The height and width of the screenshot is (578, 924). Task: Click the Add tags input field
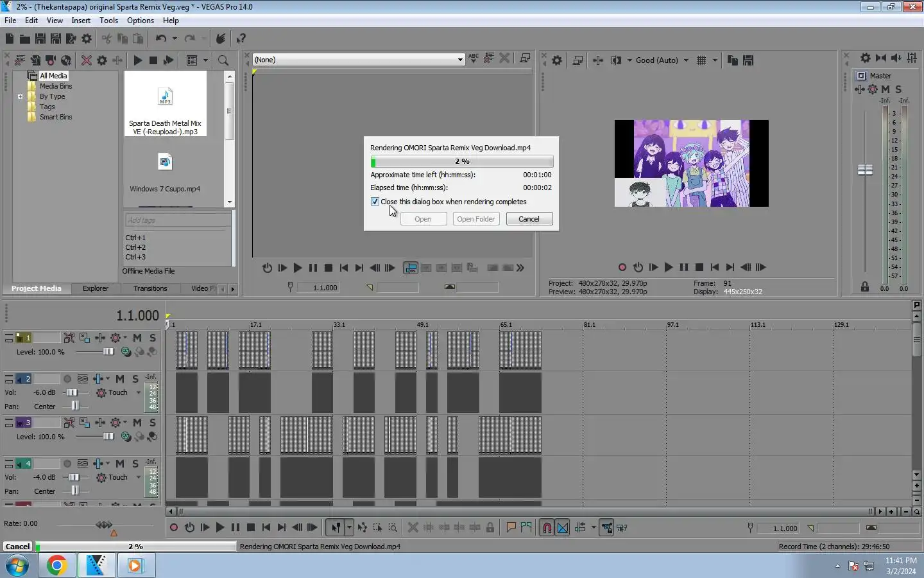coord(178,220)
